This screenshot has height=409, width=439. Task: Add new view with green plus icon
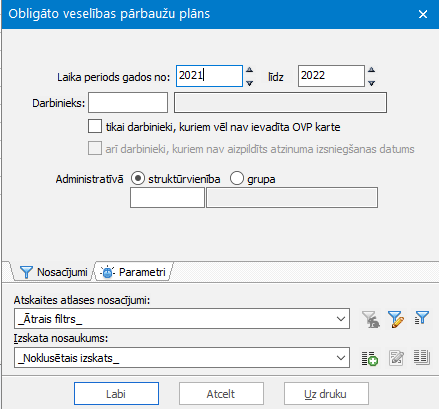370,358
